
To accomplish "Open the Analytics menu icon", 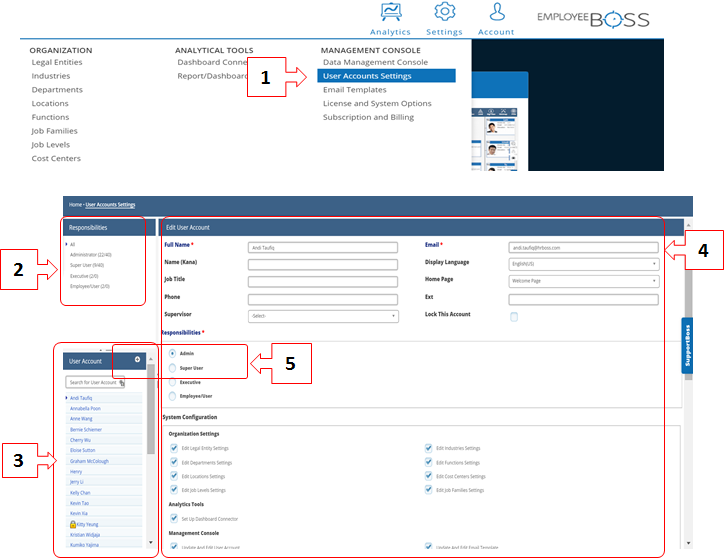I will pos(391,12).
